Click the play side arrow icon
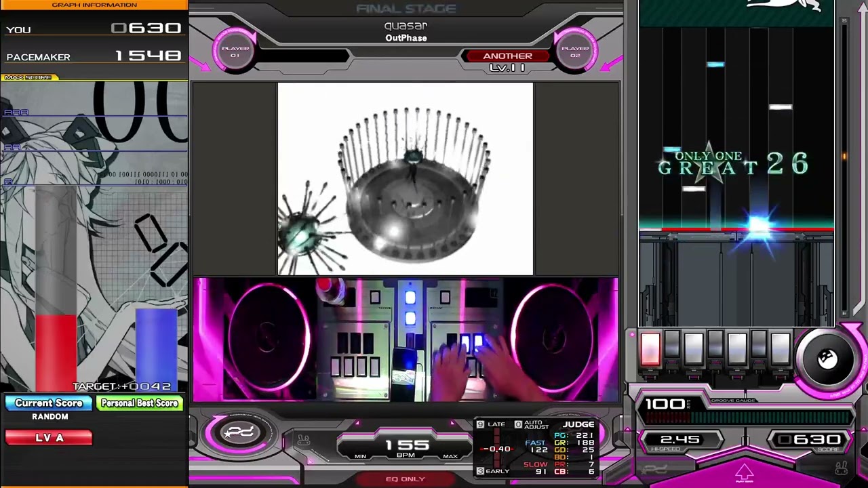 [x=745, y=472]
